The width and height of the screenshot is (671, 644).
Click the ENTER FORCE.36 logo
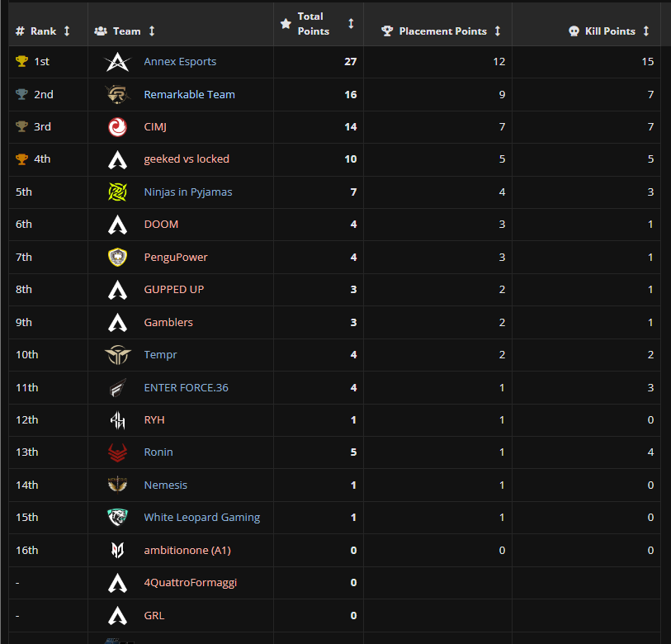[x=118, y=388]
